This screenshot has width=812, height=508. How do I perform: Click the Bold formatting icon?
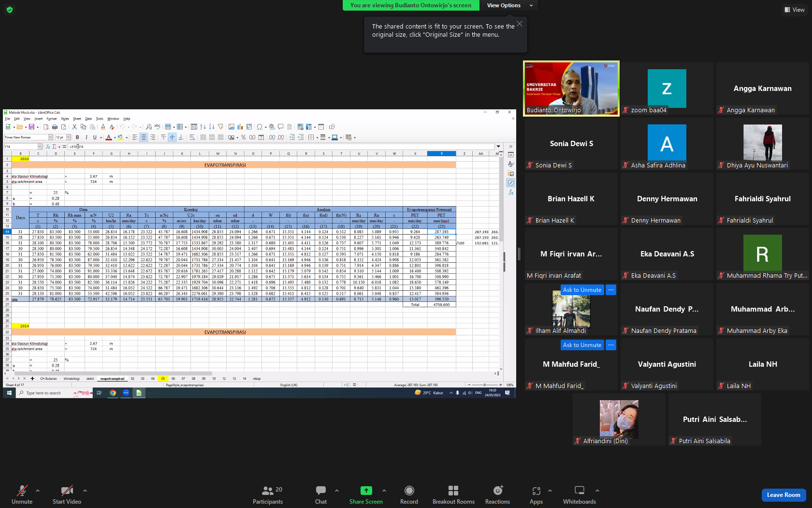click(77, 137)
